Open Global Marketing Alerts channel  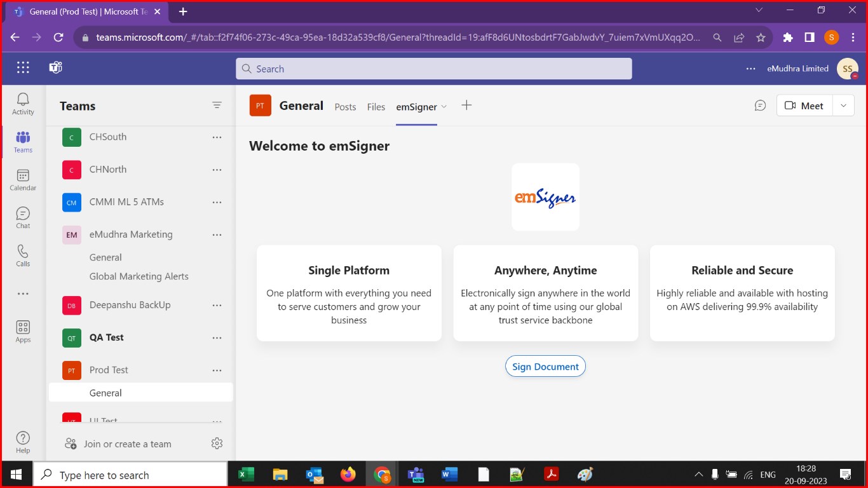click(139, 276)
